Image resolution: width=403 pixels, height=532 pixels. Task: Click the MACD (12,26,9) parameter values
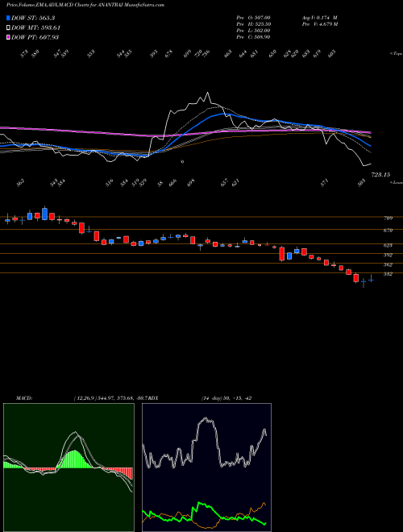(110, 398)
